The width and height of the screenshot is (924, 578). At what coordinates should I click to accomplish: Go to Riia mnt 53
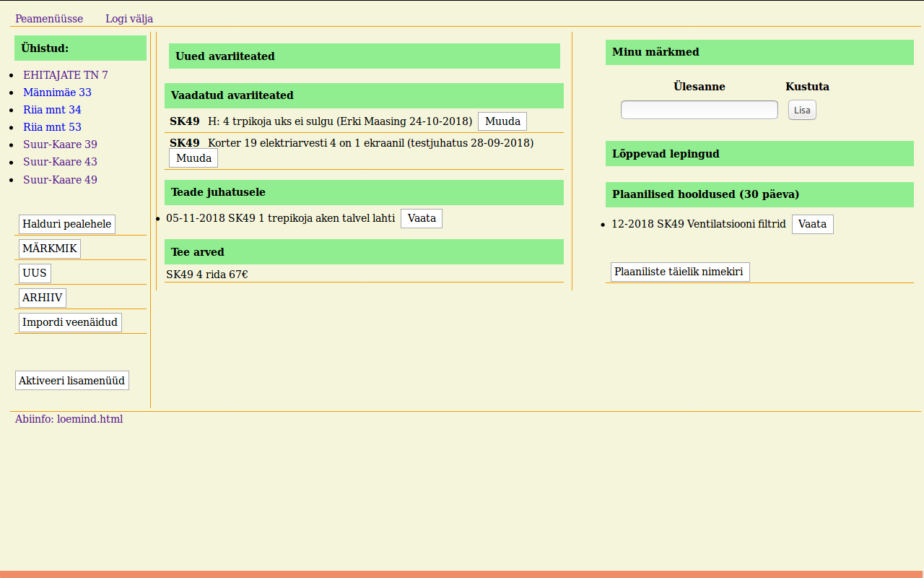coord(52,127)
